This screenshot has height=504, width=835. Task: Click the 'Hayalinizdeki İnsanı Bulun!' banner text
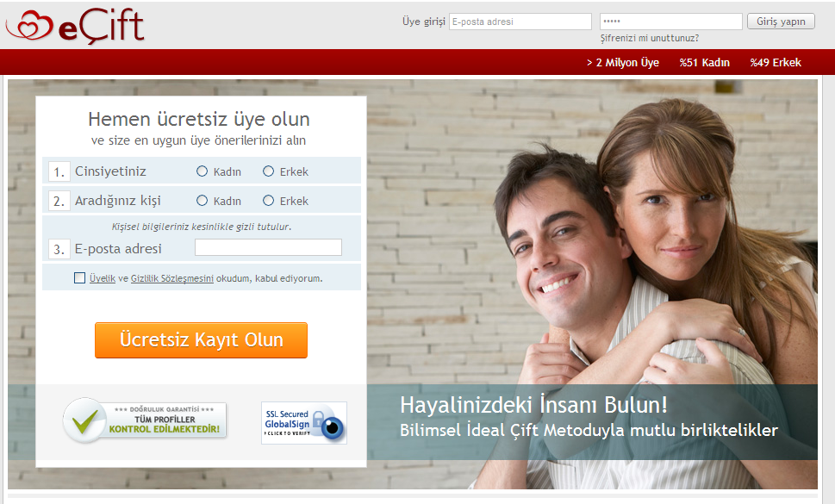(x=533, y=405)
